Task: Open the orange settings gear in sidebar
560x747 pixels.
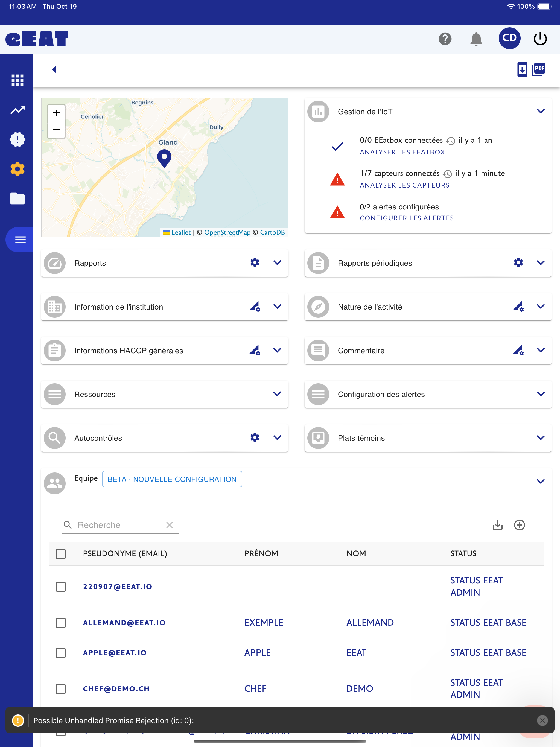Action: (x=17, y=169)
